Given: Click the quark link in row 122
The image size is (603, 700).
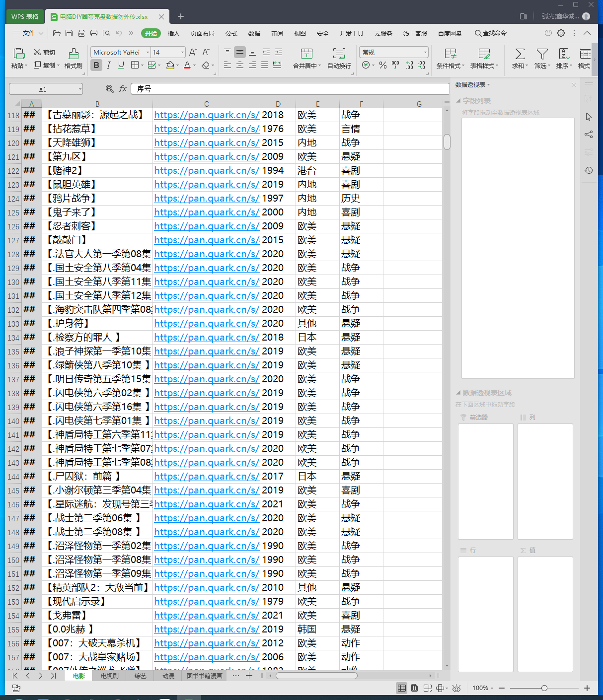Looking at the screenshot, I should 206,170.
